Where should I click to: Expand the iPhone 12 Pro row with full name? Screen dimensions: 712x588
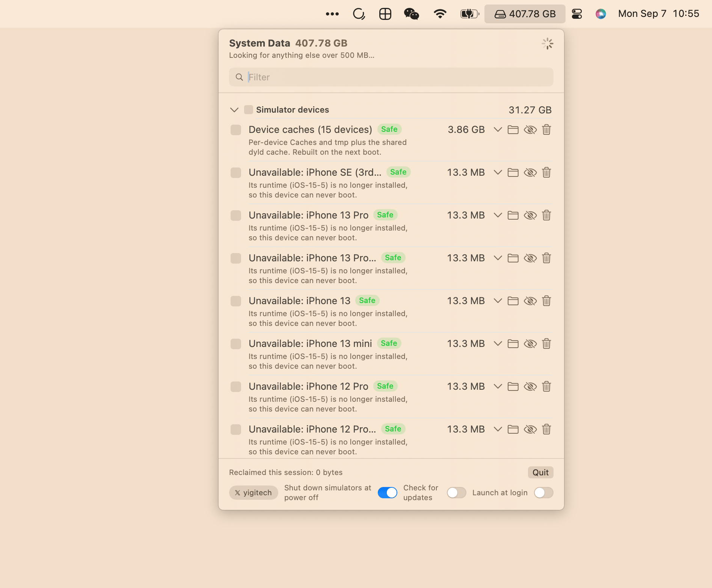(x=498, y=387)
